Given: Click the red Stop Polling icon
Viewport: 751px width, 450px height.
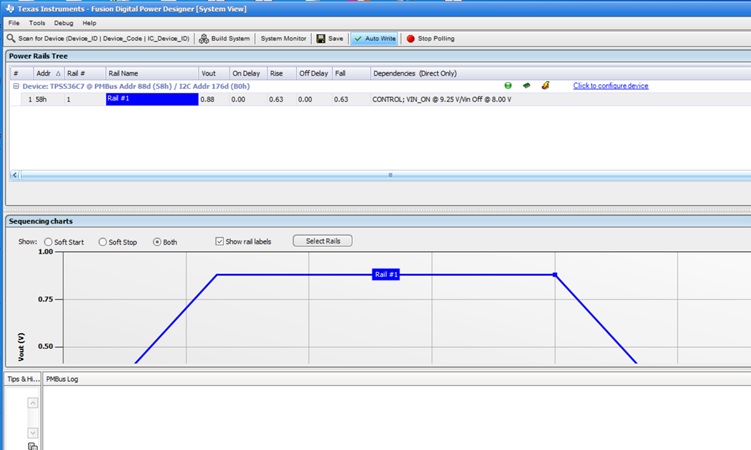Looking at the screenshot, I should pos(410,39).
